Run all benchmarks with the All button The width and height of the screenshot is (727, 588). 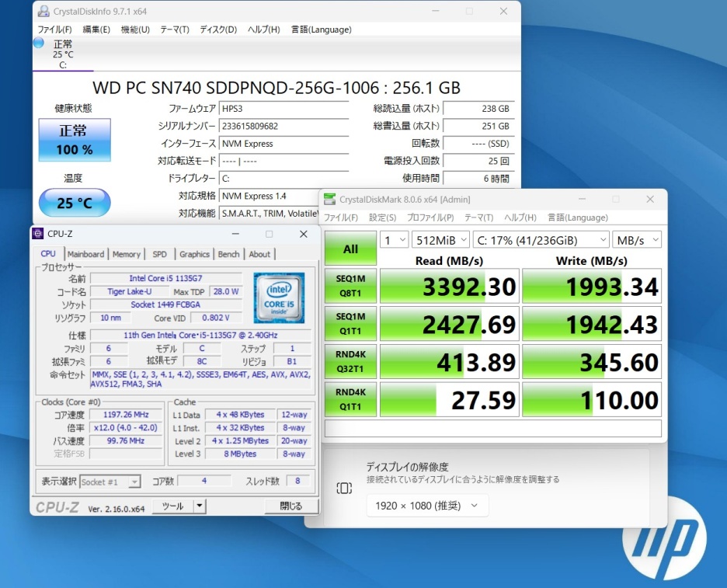tap(350, 249)
